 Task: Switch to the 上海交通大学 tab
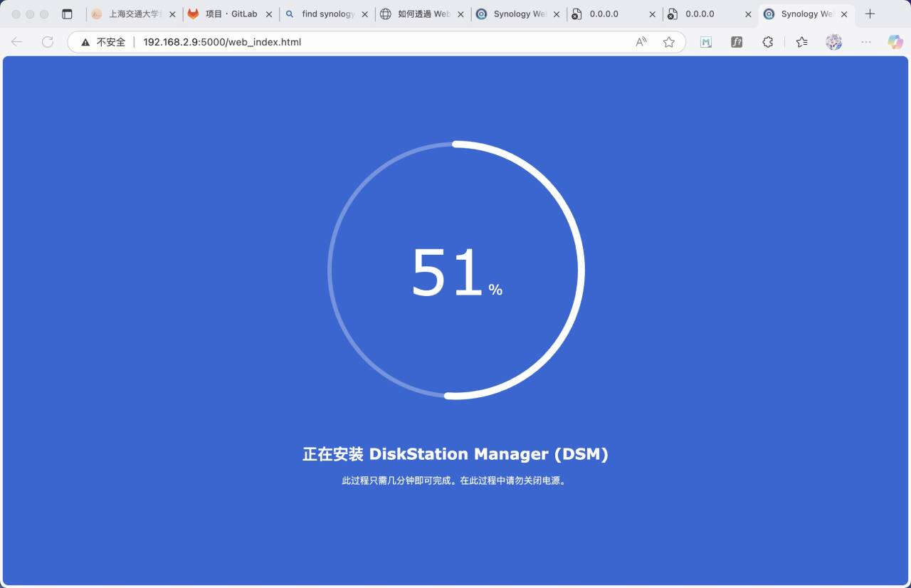click(134, 14)
